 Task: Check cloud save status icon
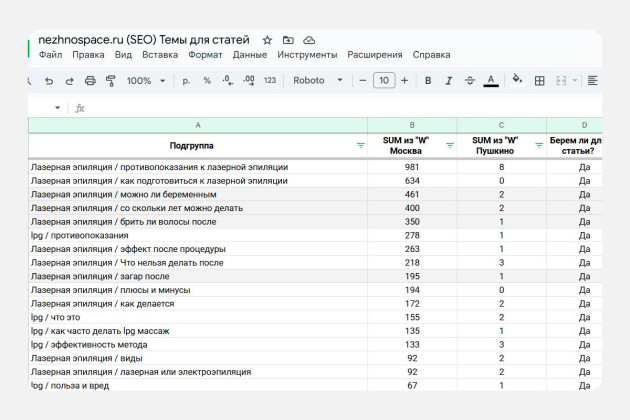[x=309, y=40]
